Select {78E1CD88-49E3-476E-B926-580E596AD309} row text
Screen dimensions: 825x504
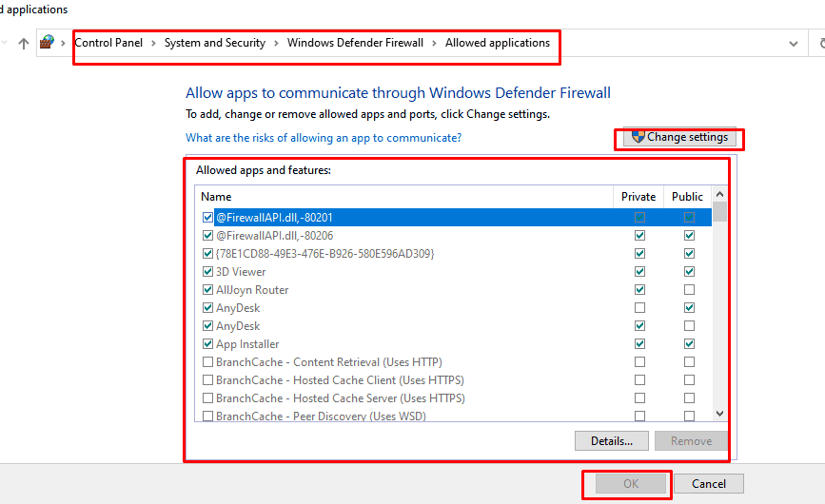click(325, 254)
